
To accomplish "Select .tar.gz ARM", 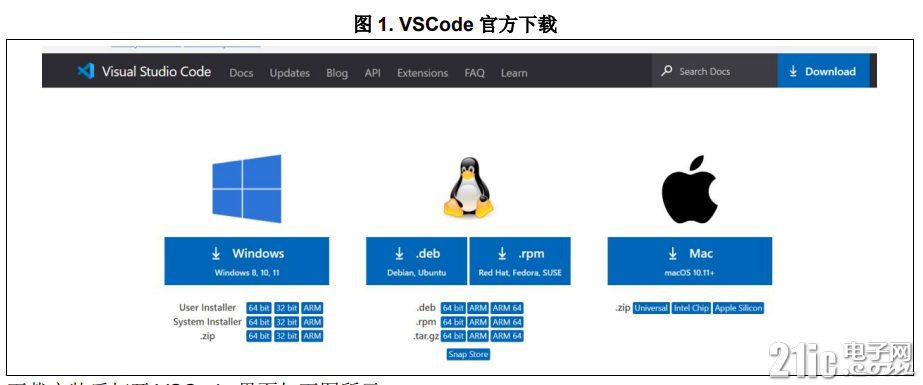I will coord(478,336).
